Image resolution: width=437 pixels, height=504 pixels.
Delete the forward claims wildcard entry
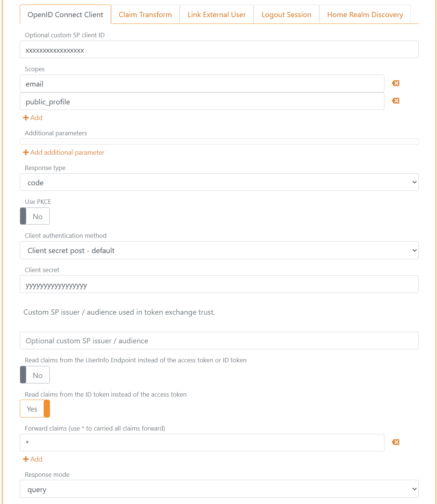(395, 442)
